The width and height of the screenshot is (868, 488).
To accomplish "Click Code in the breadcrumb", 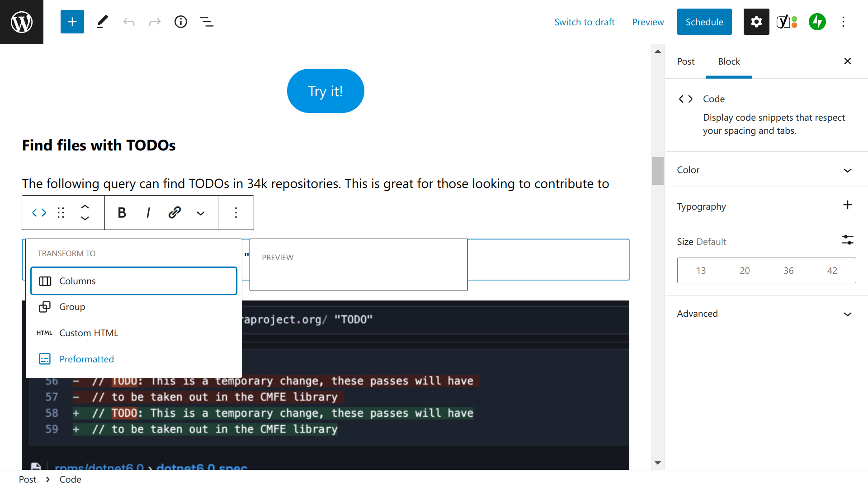I will tap(71, 479).
